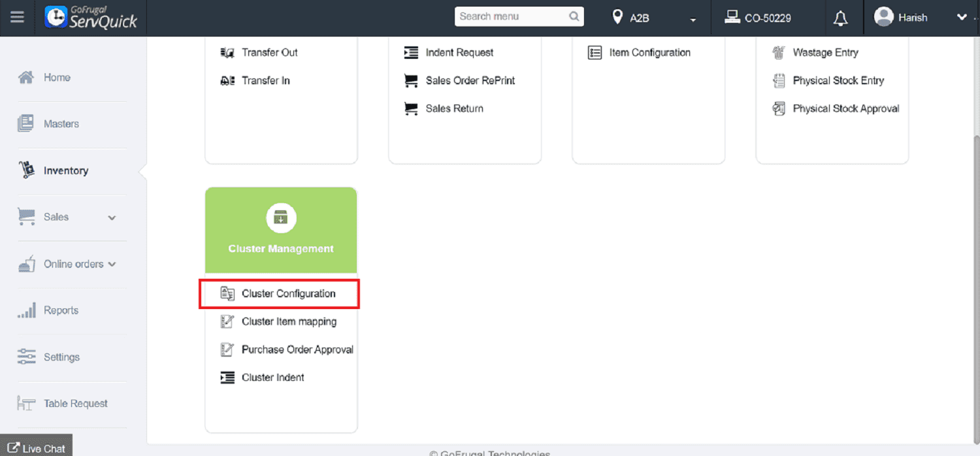Click the Reports bar chart icon
Image resolution: width=980 pixels, height=456 pixels.
27,310
